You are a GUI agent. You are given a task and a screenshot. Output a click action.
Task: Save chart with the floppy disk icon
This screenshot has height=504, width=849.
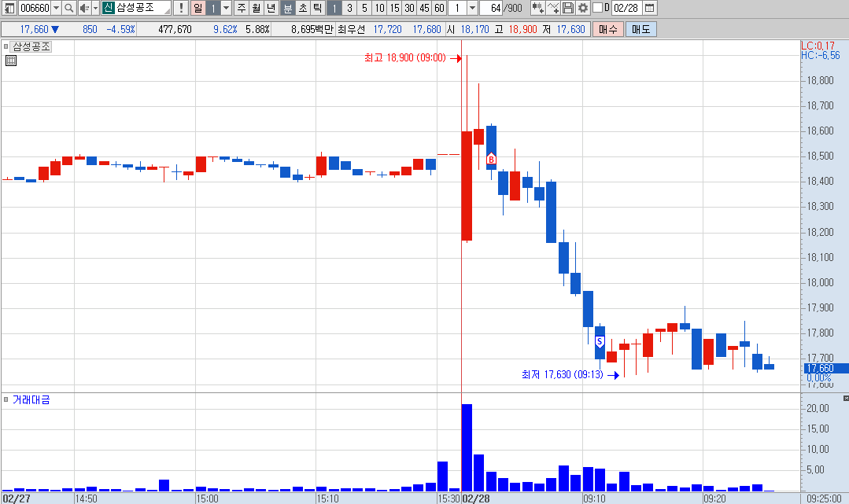coord(568,8)
